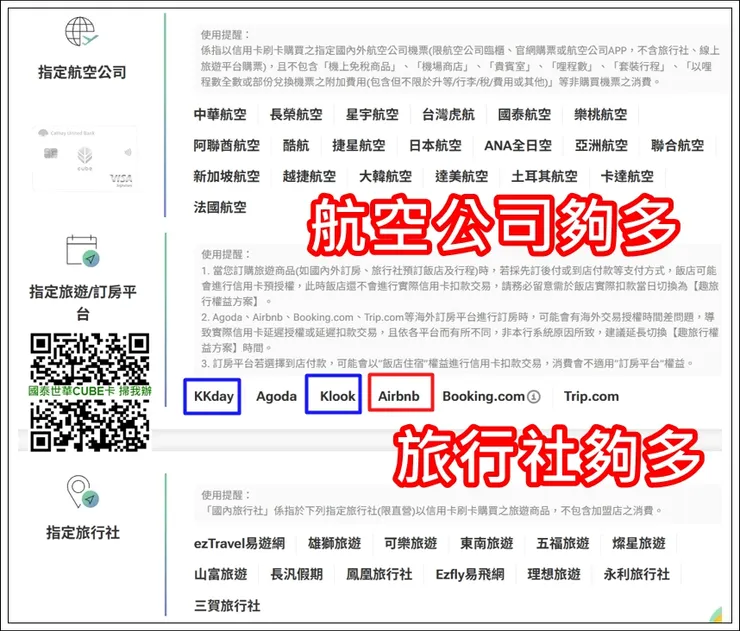
Task: Select 雄獅旅遊 travel agency
Action: [334, 544]
